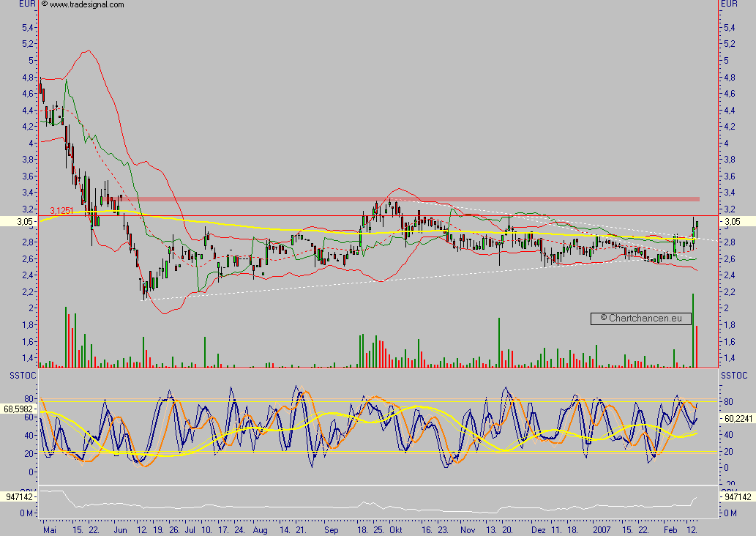756x536 pixels.
Task: Click the tallest green volume bar in February
Action: pyautogui.click(x=693, y=330)
